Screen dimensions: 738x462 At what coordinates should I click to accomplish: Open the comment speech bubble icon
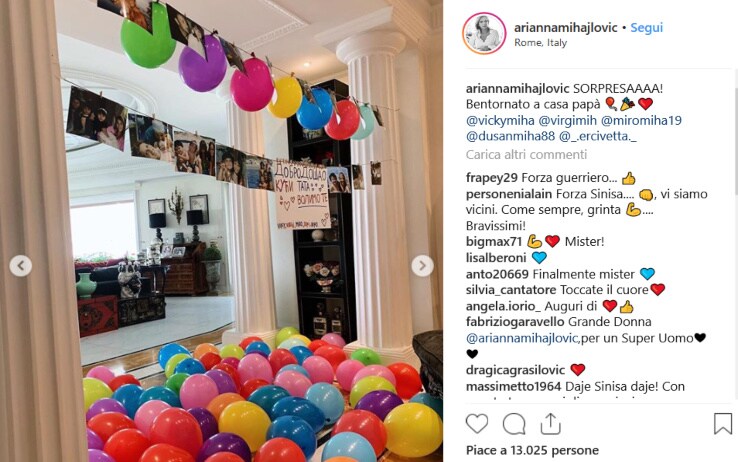[513, 423]
